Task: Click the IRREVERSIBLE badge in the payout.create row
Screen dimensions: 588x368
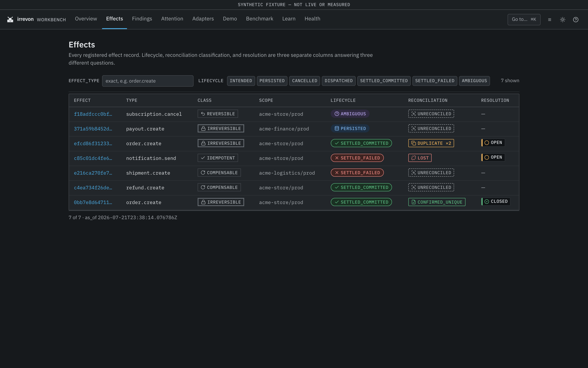Action: click(x=221, y=129)
